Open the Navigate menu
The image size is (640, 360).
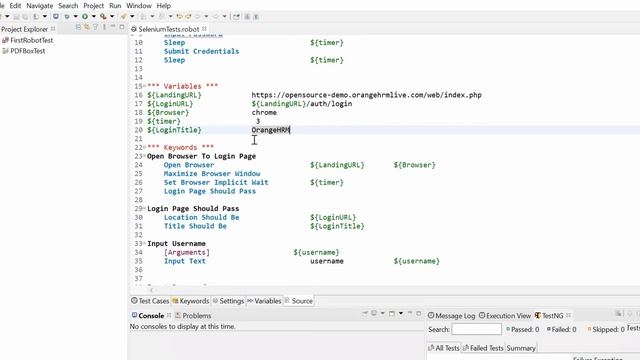click(x=40, y=6)
